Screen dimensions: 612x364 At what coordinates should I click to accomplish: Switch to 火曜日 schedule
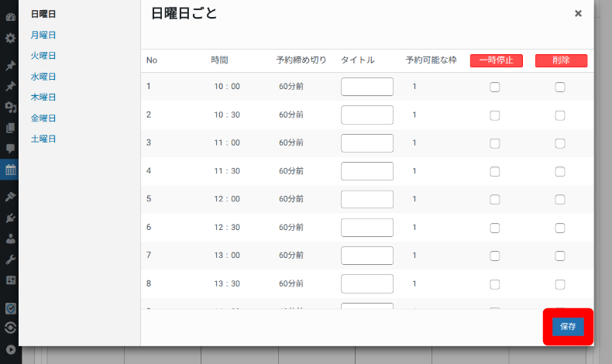(43, 56)
